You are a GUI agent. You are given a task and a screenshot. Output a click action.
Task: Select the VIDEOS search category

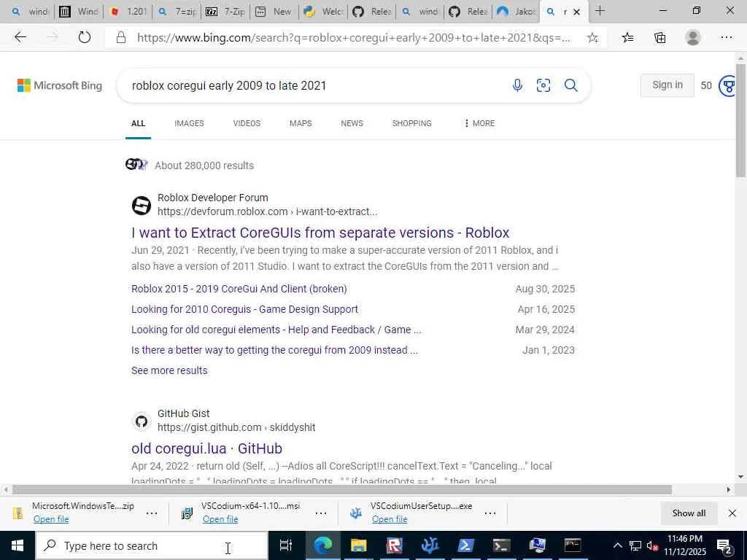pyautogui.click(x=247, y=123)
